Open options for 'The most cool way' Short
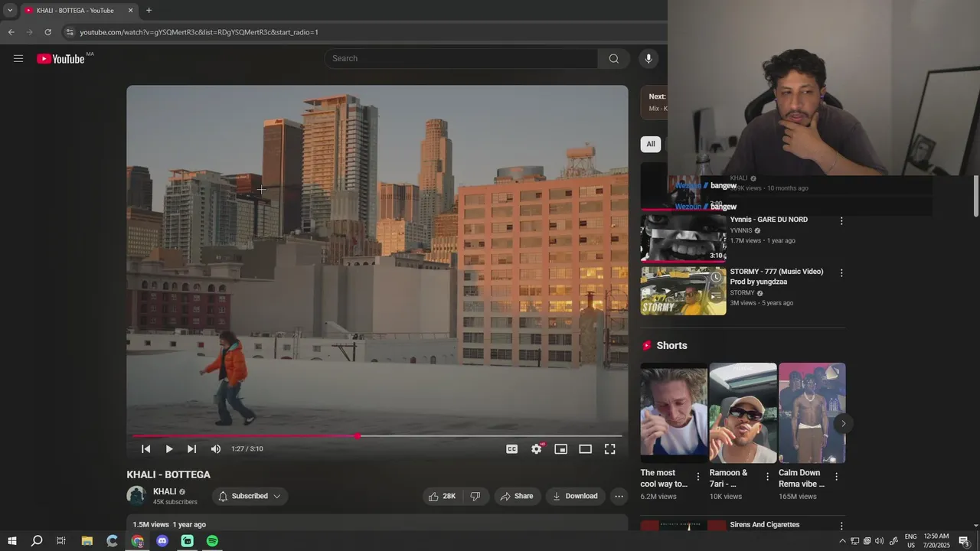Screen dimensions: 980x551 point(697,476)
